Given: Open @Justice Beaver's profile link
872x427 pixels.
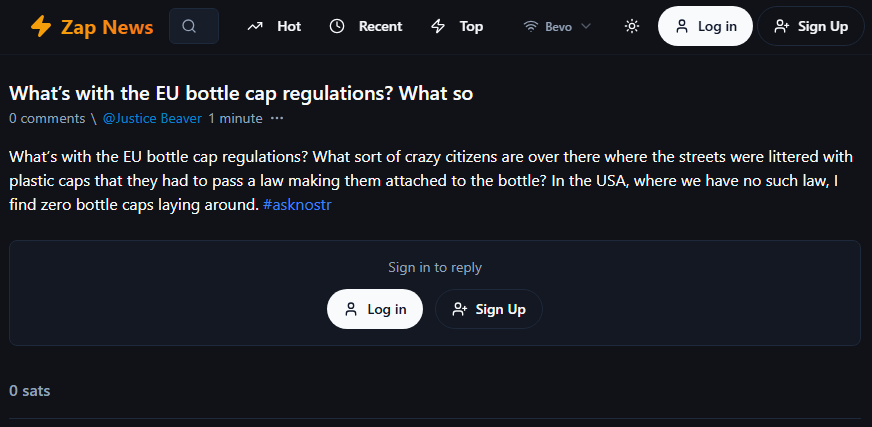Looking at the screenshot, I should [152, 118].
